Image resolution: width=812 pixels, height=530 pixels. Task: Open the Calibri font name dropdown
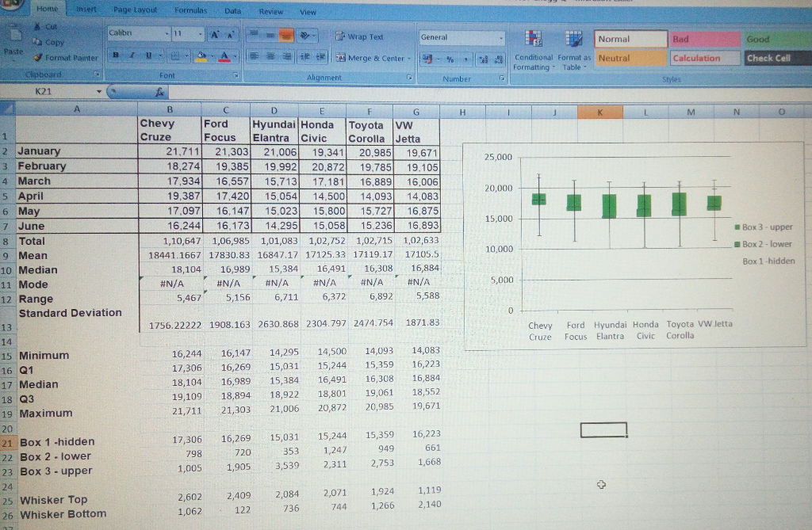(x=167, y=33)
